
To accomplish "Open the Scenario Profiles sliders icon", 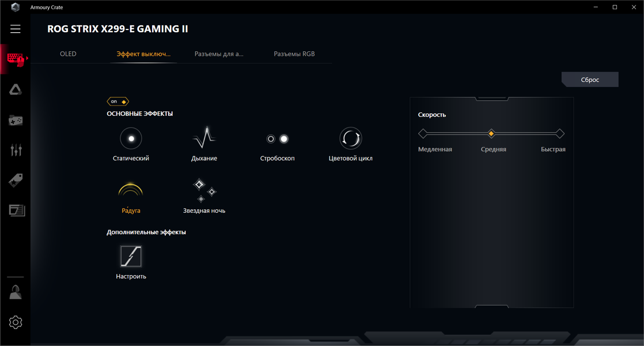I will [16, 150].
